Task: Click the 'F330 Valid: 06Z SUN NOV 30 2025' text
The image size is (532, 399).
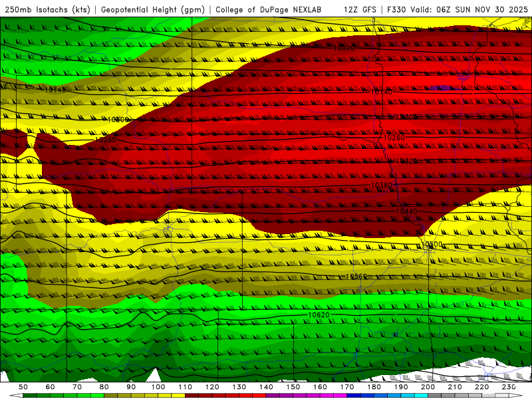Action: [458, 9]
